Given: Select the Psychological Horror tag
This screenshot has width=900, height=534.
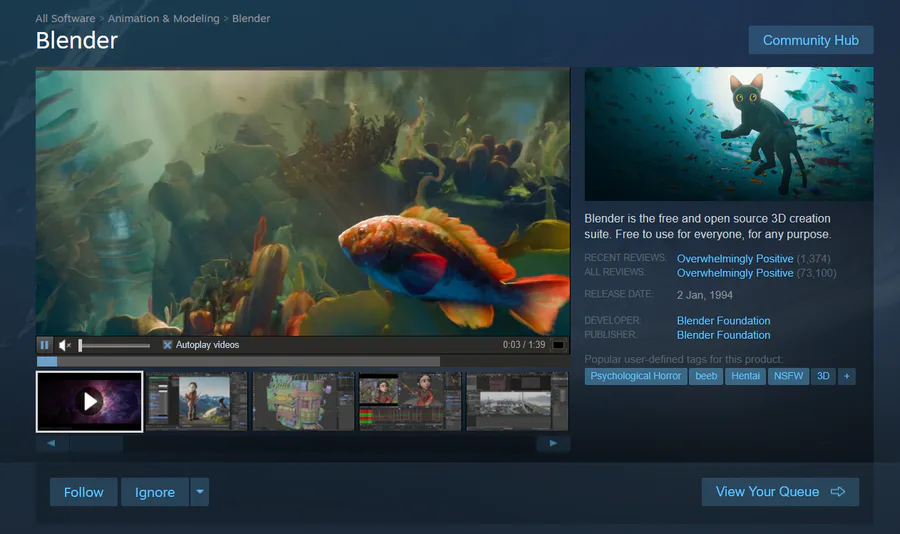Looking at the screenshot, I should point(635,376).
